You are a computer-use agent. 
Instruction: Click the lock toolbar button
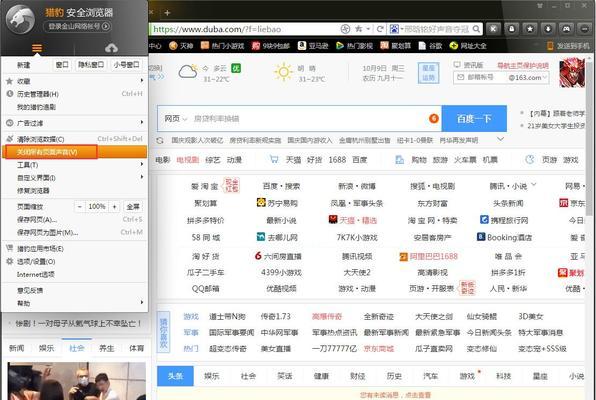[512, 29]
